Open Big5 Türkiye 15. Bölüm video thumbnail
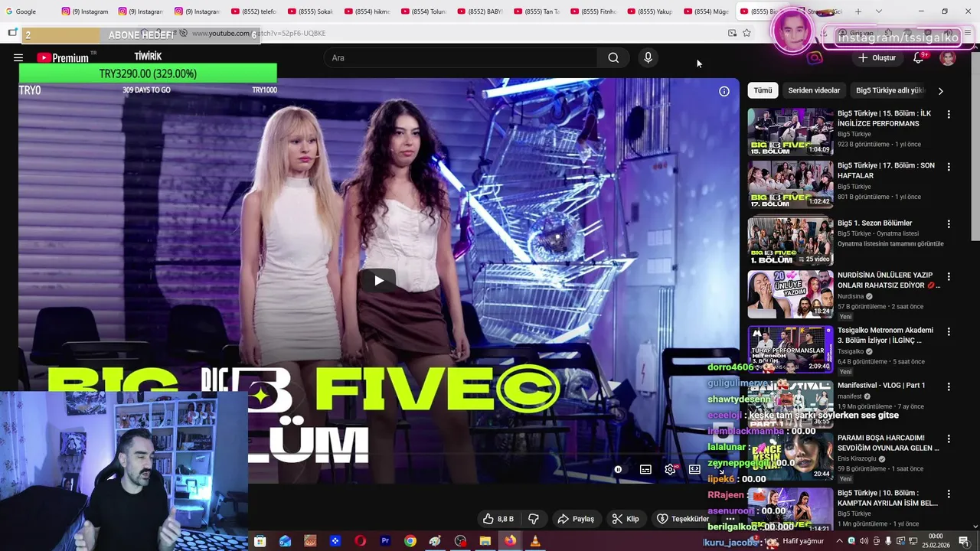 790,132
